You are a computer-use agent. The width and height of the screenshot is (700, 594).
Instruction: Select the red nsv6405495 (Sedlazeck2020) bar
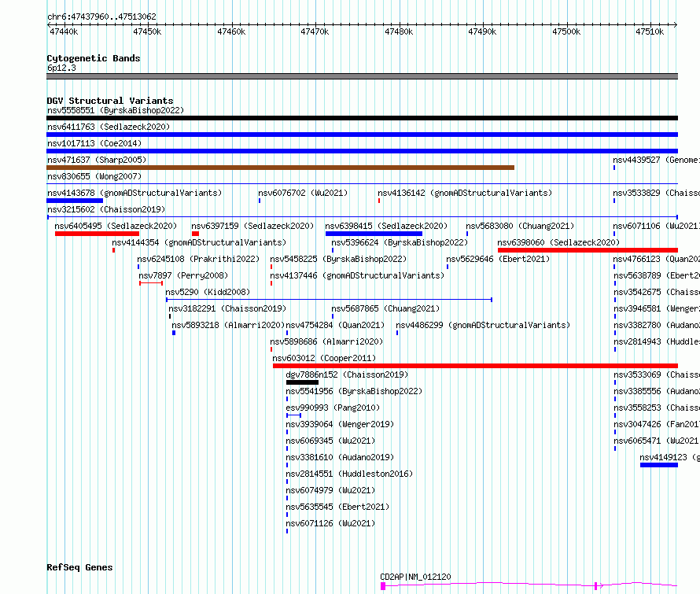pos(97,234)
